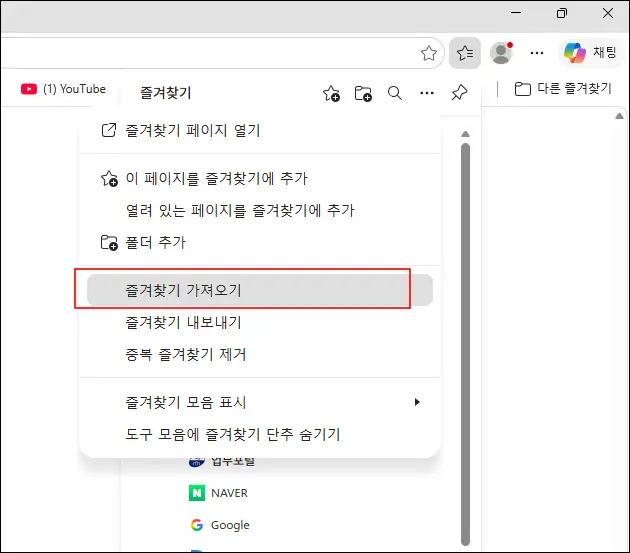This screenshot has width=630, height=553.
Task: Click page scrollbar up arrow at right edge
Action: click(619, 116)
